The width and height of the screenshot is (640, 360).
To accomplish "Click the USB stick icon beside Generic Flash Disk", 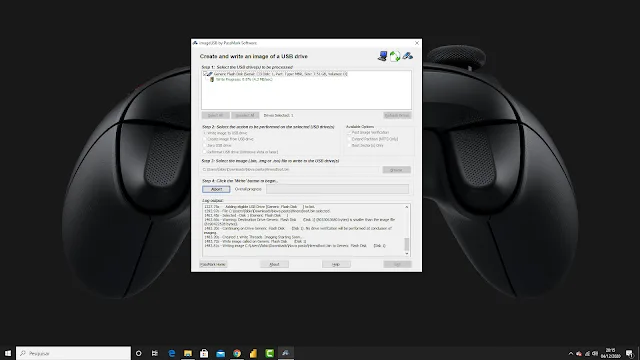I will coord(209,74).
